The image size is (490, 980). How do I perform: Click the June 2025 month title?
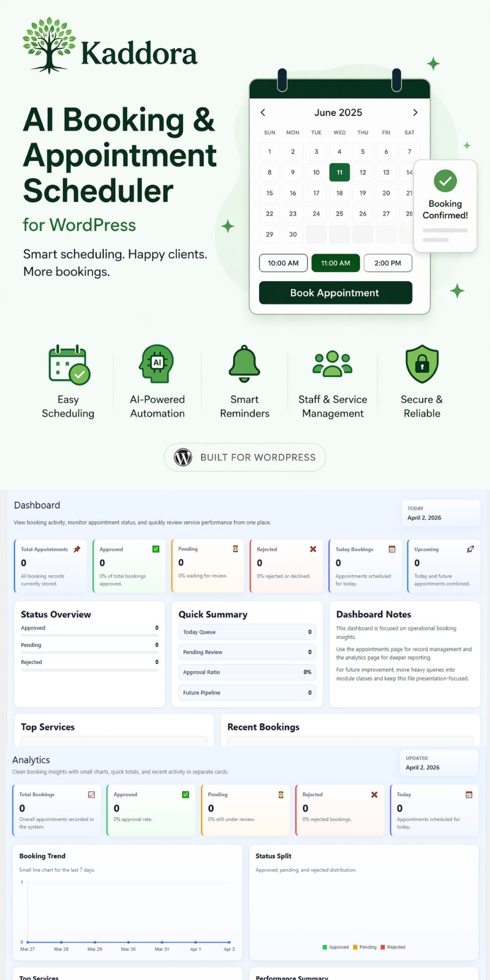tap(338, 113)
